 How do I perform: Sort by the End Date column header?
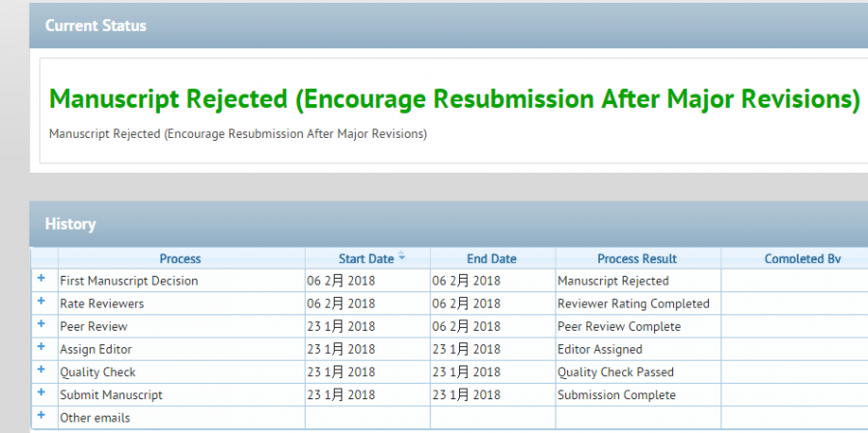coord(492,258)
